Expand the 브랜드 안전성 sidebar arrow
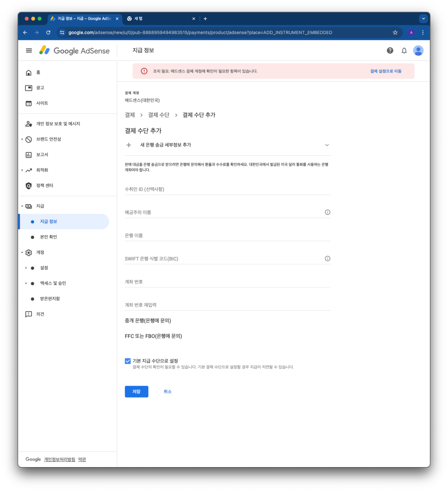Viewport: 448px width, 491px height. pos(22,139)
